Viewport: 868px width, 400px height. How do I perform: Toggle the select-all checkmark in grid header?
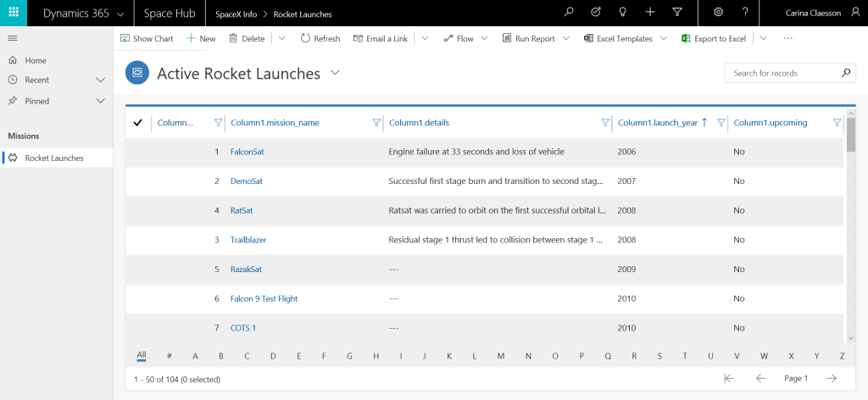click(x=138, y=123)
